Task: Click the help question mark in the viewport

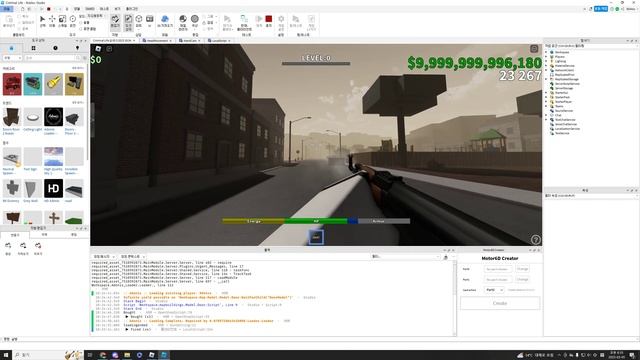Action: click(536, 240)
